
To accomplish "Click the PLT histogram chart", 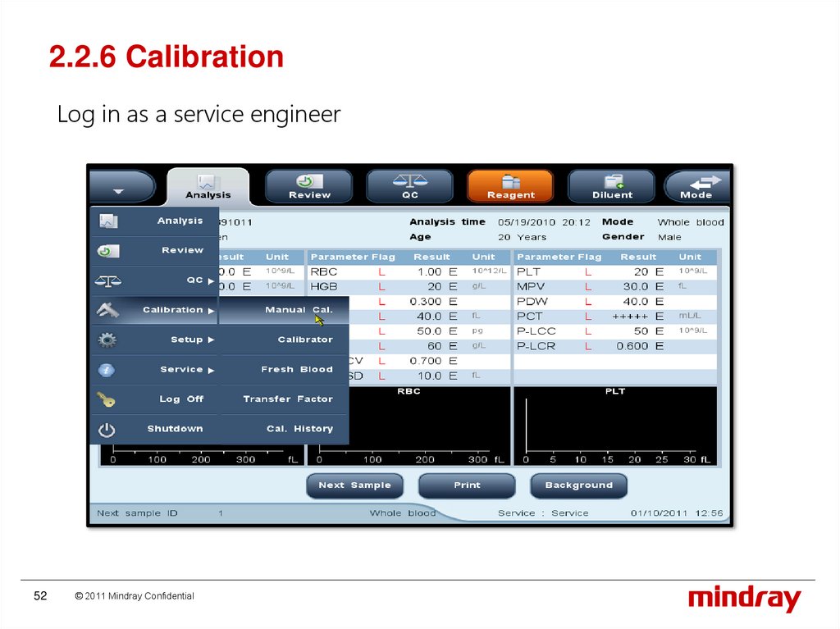I will 615,426.
